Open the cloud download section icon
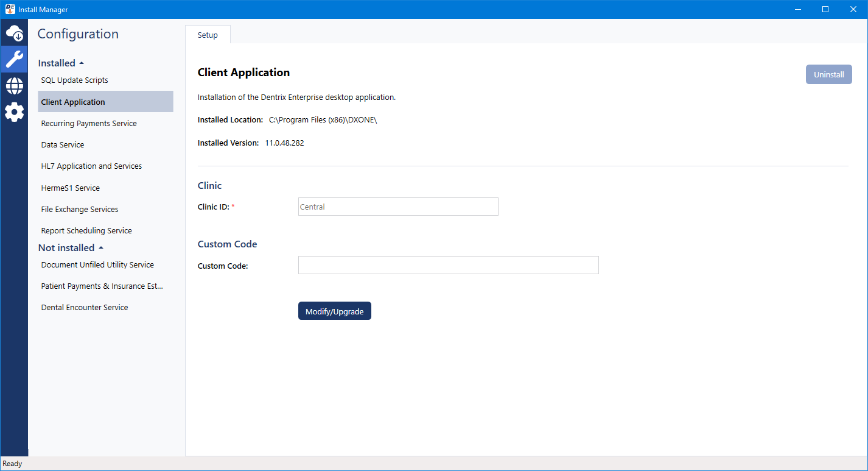This screenshot has width=868, height=471. (x=14, y=33)
